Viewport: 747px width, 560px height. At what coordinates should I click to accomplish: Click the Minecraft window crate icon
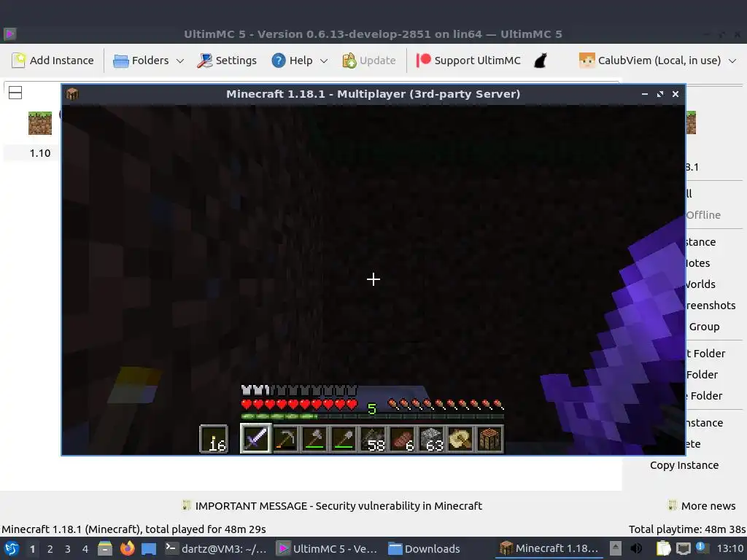pos(72,94)
